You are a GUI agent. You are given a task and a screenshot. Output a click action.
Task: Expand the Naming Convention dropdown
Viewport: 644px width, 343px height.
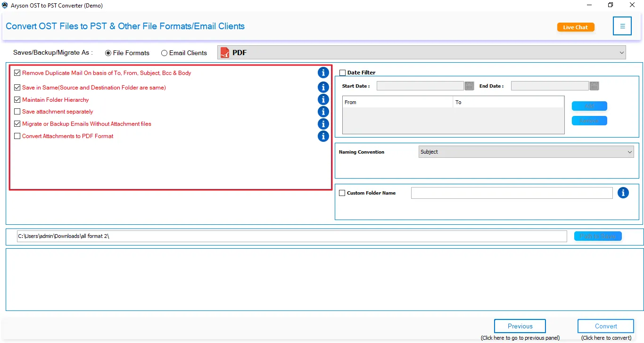coord(629,152)
